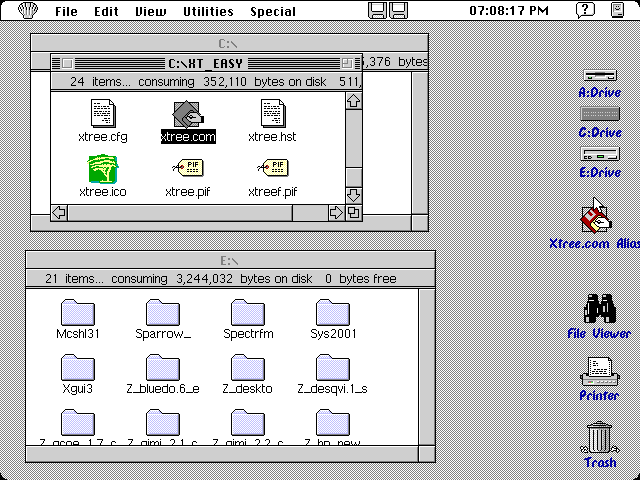Click the xtreef.pif file name label
The image size is (640, 480).
(273, 191)
